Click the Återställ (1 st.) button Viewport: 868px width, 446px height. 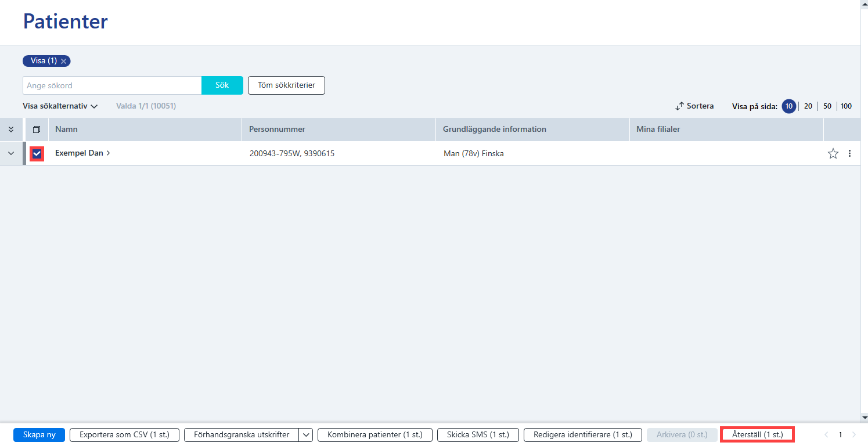(757, 434)
